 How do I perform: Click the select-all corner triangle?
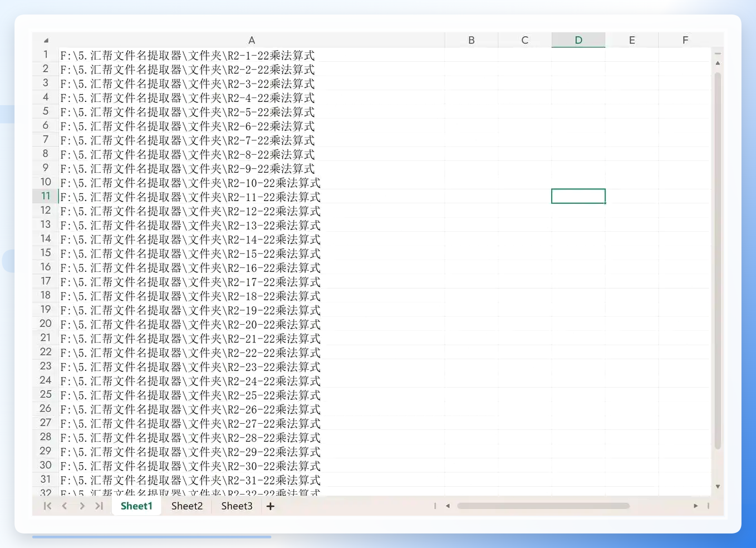coord(46,40)
